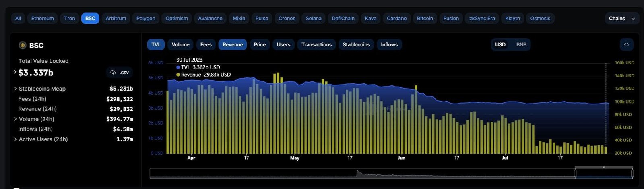
Task: Toggle the Volume chart metric
Action: [x=180, y=44]
